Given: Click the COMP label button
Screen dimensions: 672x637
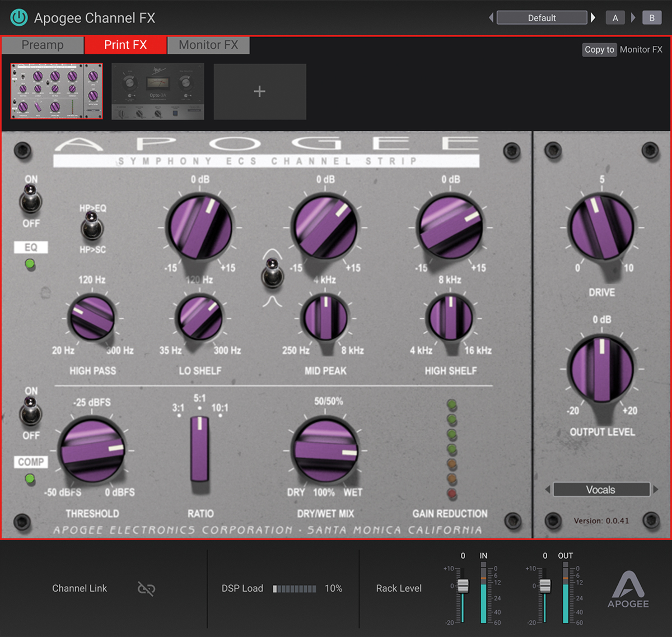Looking at the screenshot, I should [31, 462].
